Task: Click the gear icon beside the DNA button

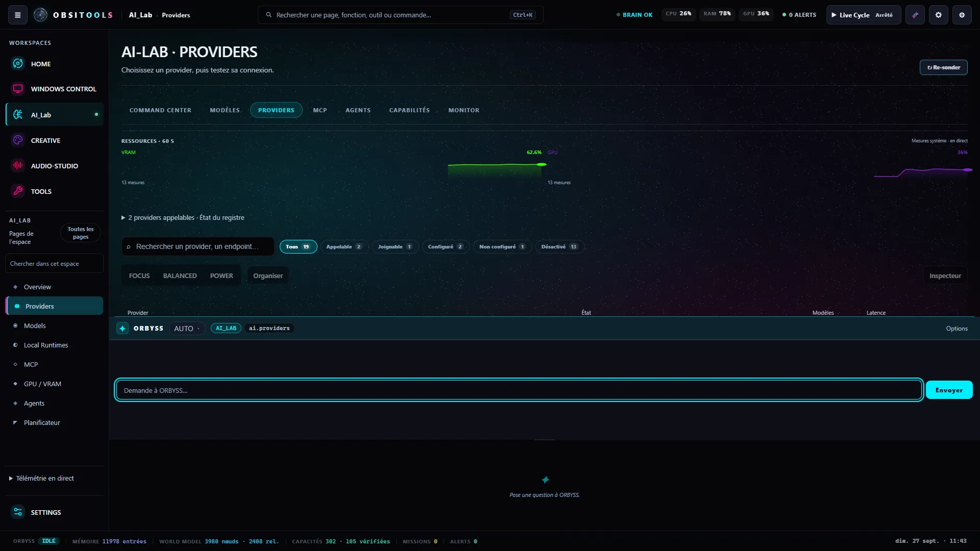Action: 939,15
